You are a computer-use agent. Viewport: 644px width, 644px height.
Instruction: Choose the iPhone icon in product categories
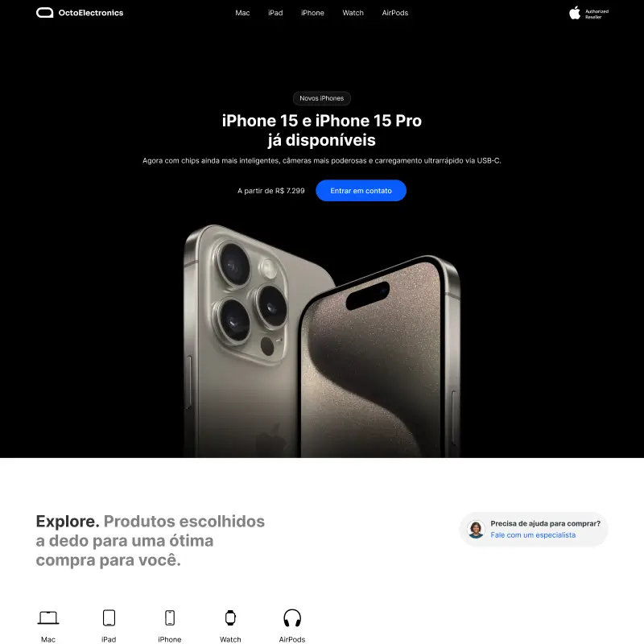[x=170, y=617]
